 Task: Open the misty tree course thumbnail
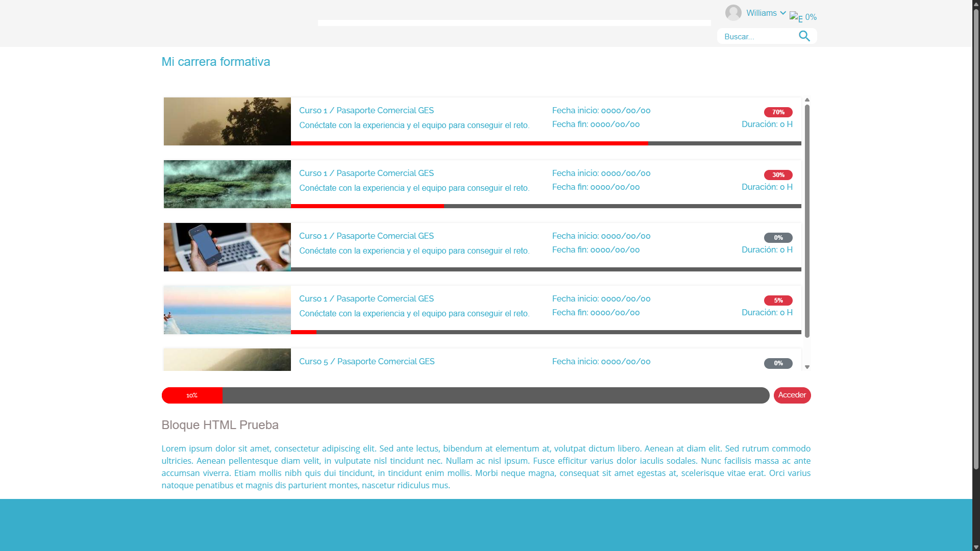[227, 121]
